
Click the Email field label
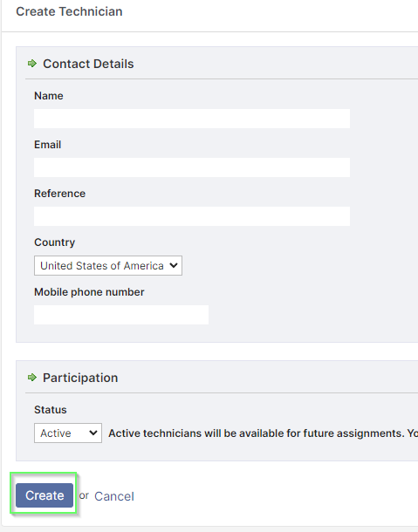(x=47, y=145)
